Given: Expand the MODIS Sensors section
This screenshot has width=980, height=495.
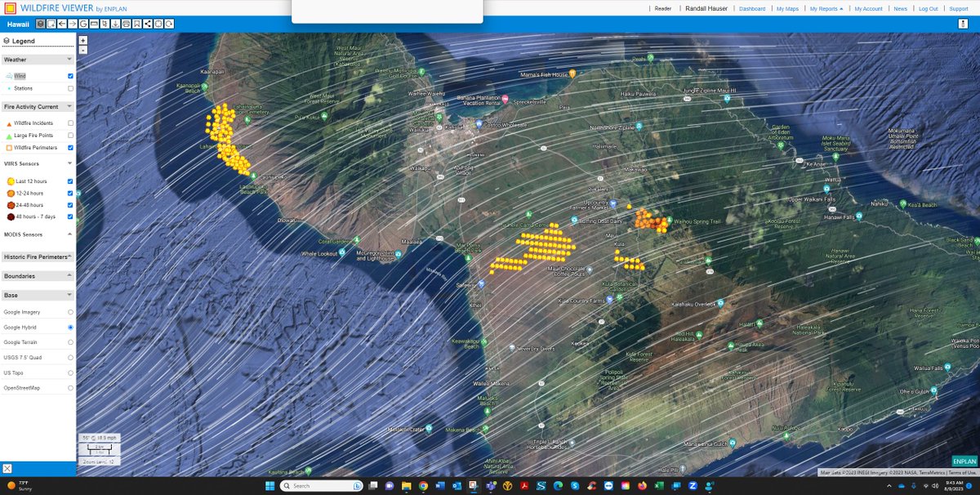Looking at the screenshot, I should pos(70,234).
